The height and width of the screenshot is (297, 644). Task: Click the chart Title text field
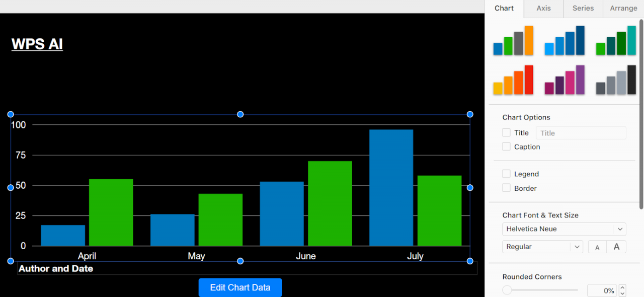[x=581, y=133]
